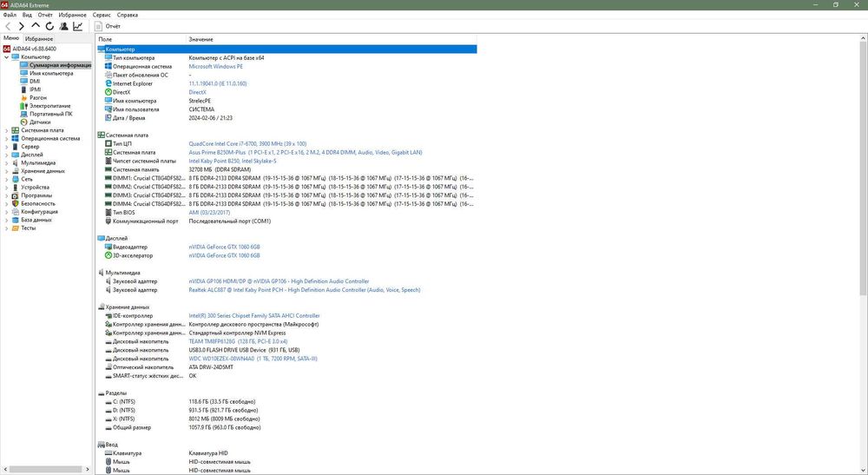Select AIDA64 v6.88.6400 root tree node
868x475 pixels.
(x=35, y=49)
